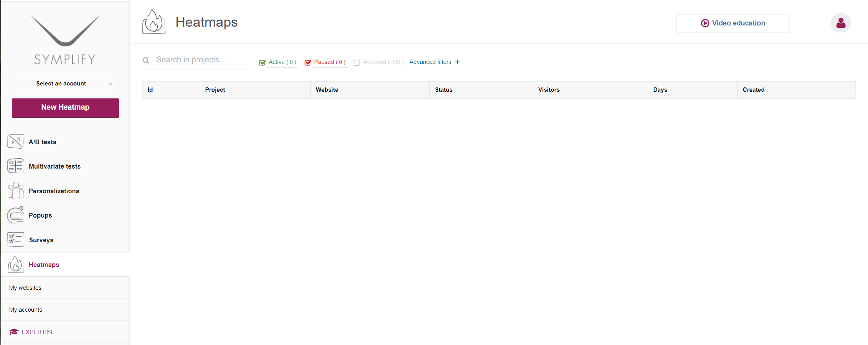Viewport: 868px width, 345px height.
Task: Click the Heatmaps flame icon in sidebar
Action: click(16, 264)
